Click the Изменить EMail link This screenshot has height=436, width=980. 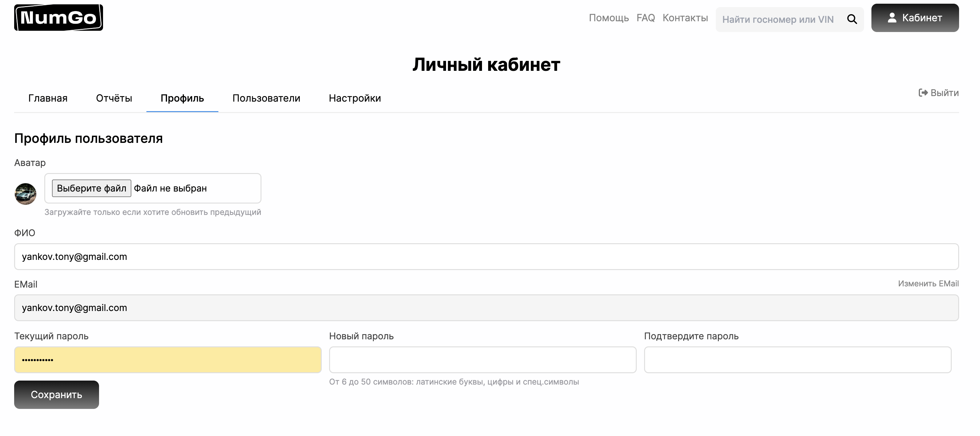[x=928, y=284]
